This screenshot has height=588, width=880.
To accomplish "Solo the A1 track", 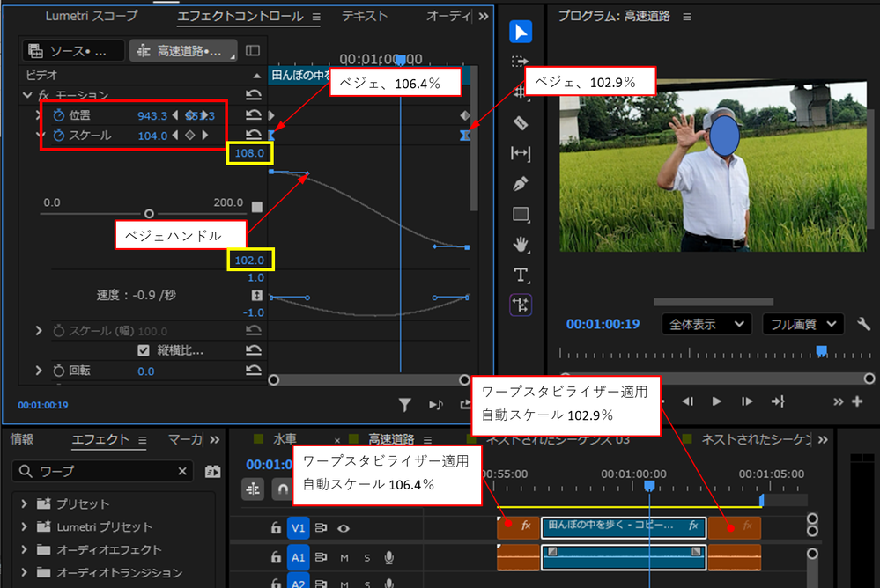I will pyautogui.click(x=367, y=558).
